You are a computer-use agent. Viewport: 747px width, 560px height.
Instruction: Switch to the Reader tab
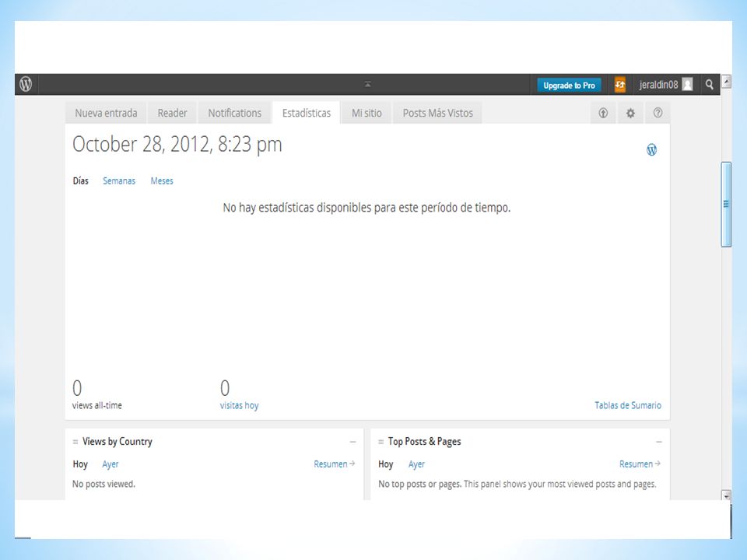pos(172,113)
